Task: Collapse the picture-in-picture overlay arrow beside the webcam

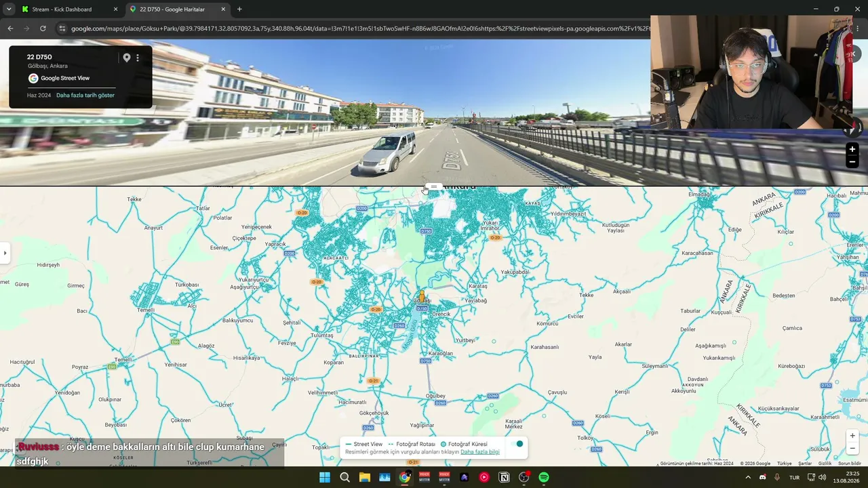Action: coord(854,54)
